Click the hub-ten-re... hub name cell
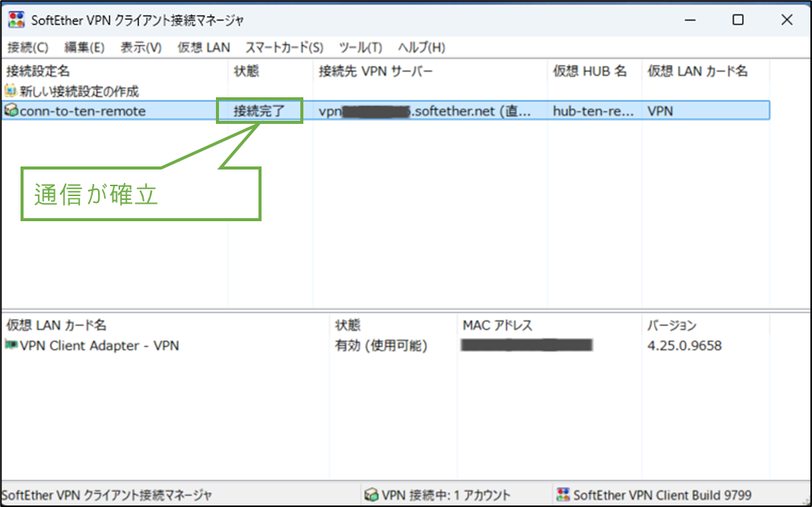Screen dimensions: 812x507 tap(594, 111)
